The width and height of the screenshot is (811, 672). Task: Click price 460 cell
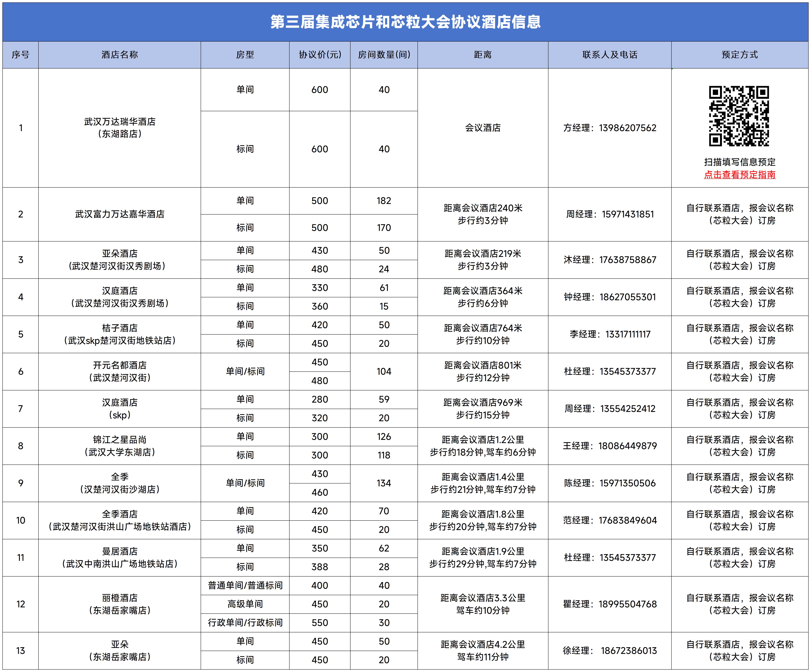320,493
